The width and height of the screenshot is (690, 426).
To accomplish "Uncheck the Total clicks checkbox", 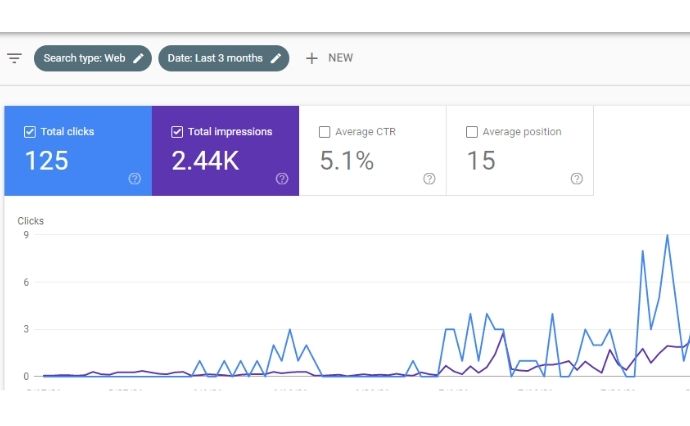I will click(x=30, y=132).
